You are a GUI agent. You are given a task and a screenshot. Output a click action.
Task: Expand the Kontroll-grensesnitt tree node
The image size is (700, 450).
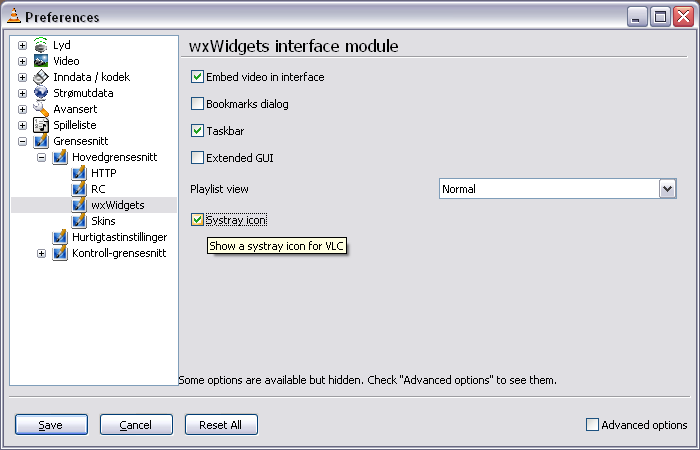(41, 253)
